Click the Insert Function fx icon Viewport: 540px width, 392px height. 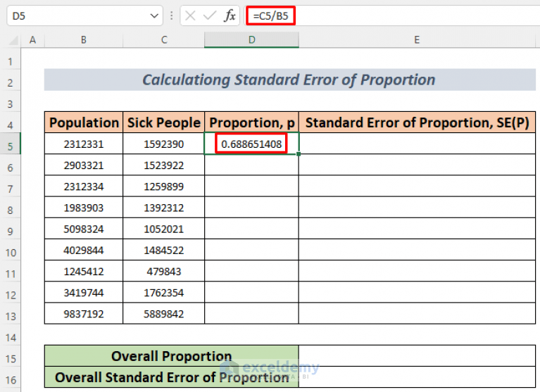coord(230,15)
